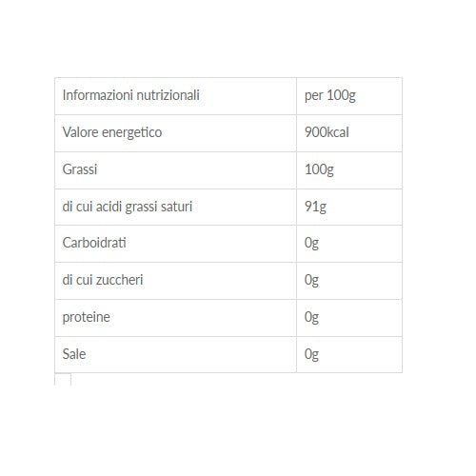Viewport: 476px width, 476px height.
Task: Click the 'Carboidrati' row label
Action: click(94, 243)
